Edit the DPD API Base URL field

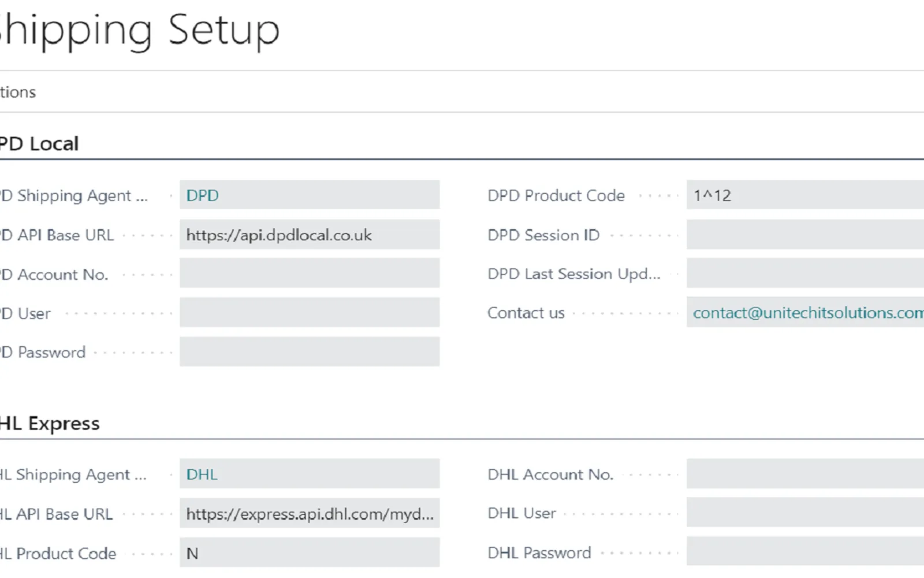point(310,234)
